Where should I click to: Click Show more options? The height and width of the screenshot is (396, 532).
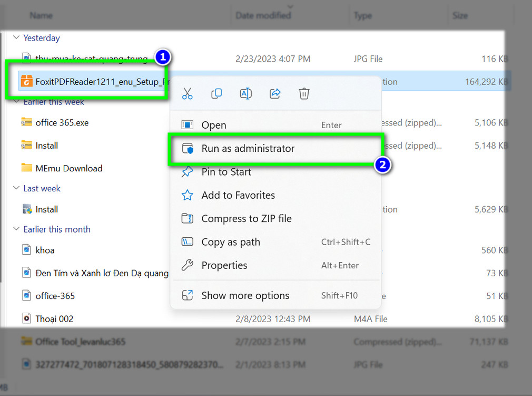point(275,295)
